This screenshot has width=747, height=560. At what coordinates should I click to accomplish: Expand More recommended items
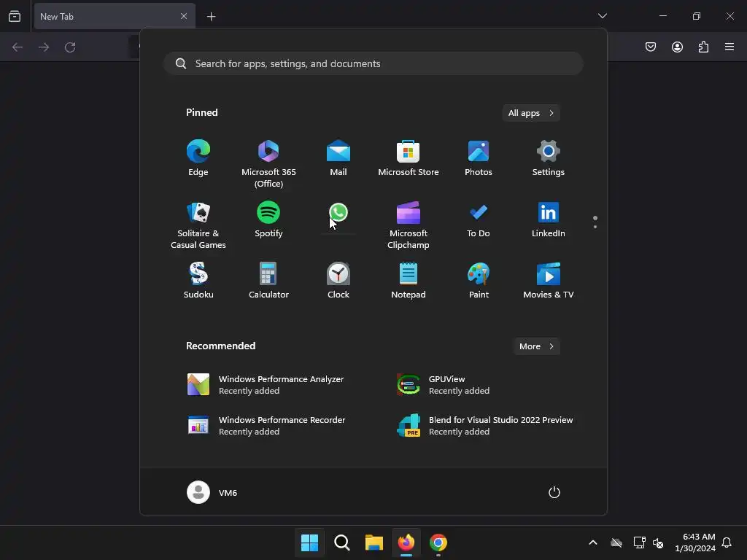[537, 346]
